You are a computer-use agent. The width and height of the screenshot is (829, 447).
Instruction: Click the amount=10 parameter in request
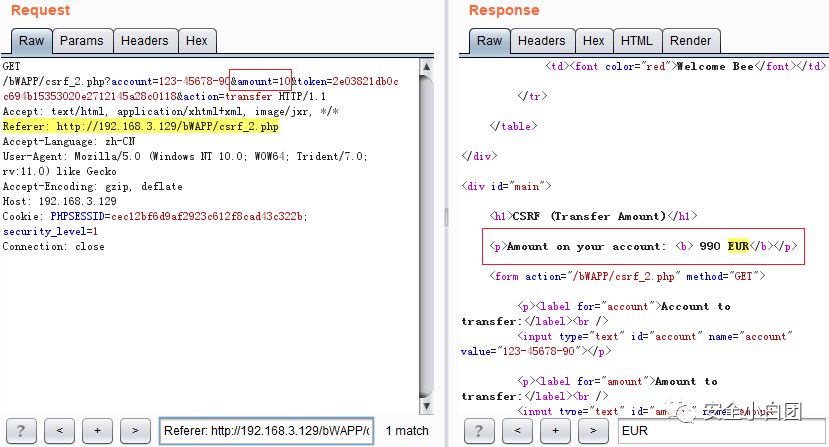pos(261,81)
